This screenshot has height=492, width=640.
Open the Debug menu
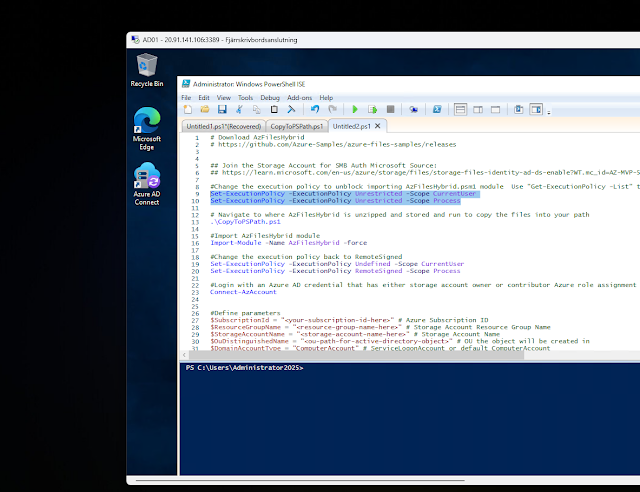[x=270, y=98]
